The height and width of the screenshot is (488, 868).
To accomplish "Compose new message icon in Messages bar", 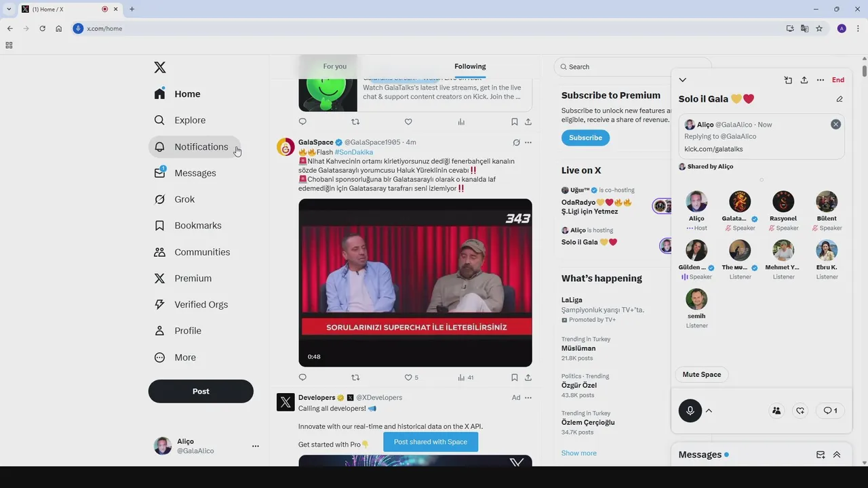I will (821, 455).
